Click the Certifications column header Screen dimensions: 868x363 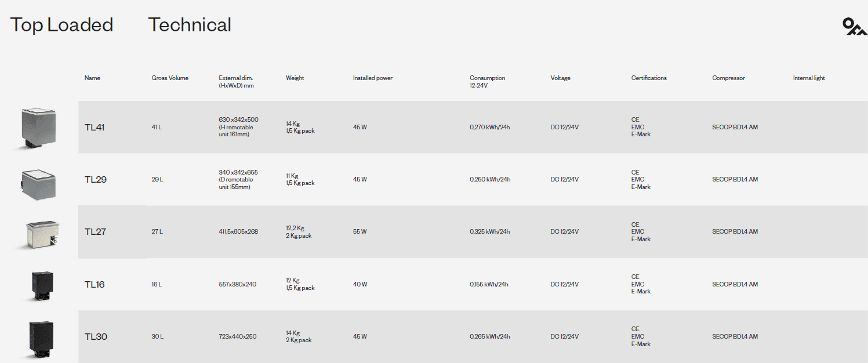[649, 78]
